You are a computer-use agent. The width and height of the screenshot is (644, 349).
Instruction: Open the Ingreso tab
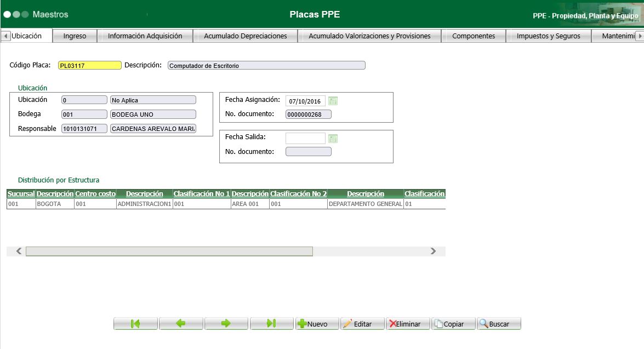point(75,36)
